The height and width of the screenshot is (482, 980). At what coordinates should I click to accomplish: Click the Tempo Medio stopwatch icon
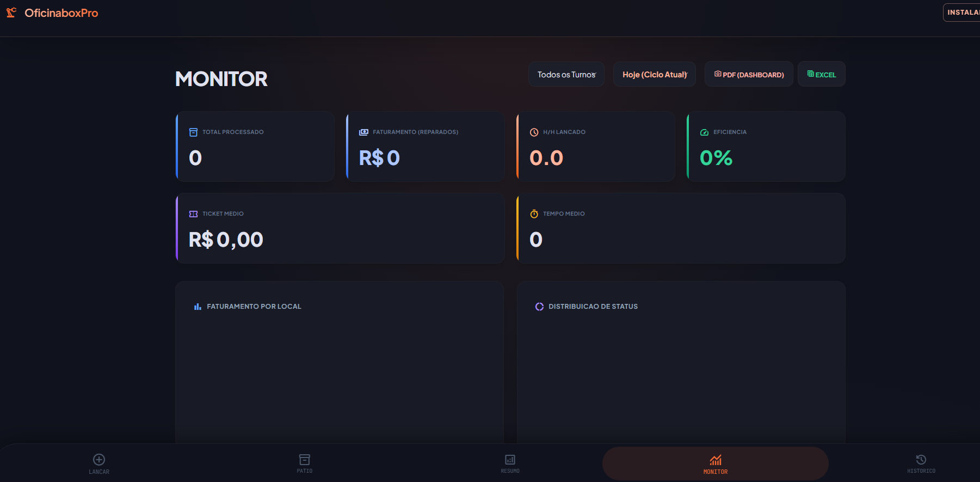[534, 214]
